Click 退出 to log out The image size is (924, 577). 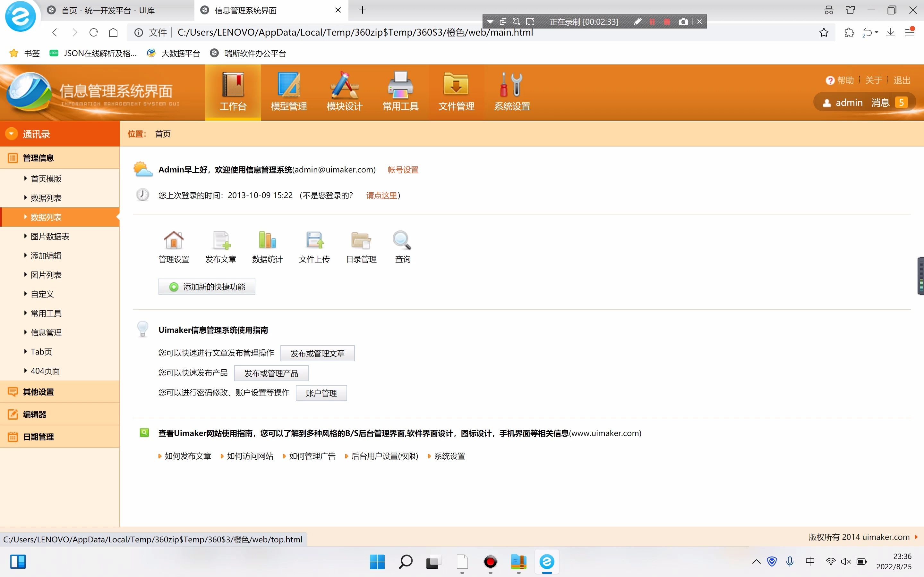902,80
